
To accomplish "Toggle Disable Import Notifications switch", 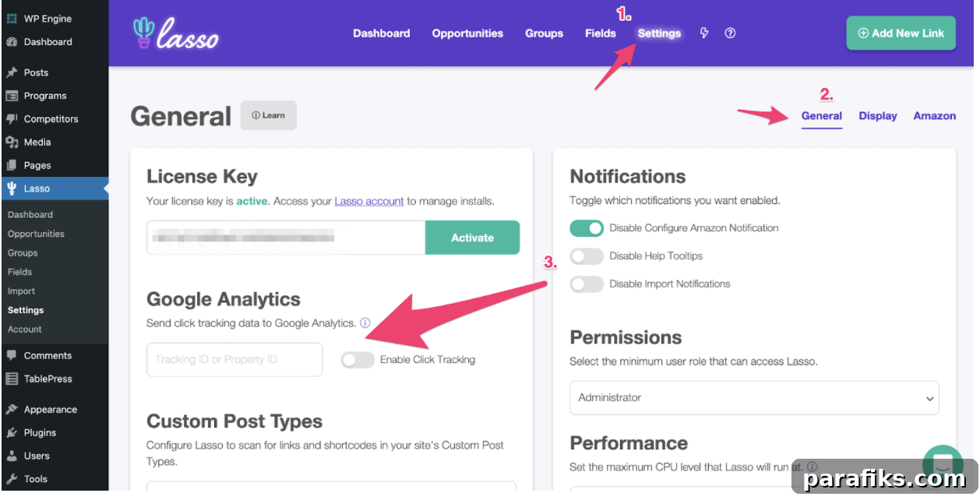I will coord(587,284).
